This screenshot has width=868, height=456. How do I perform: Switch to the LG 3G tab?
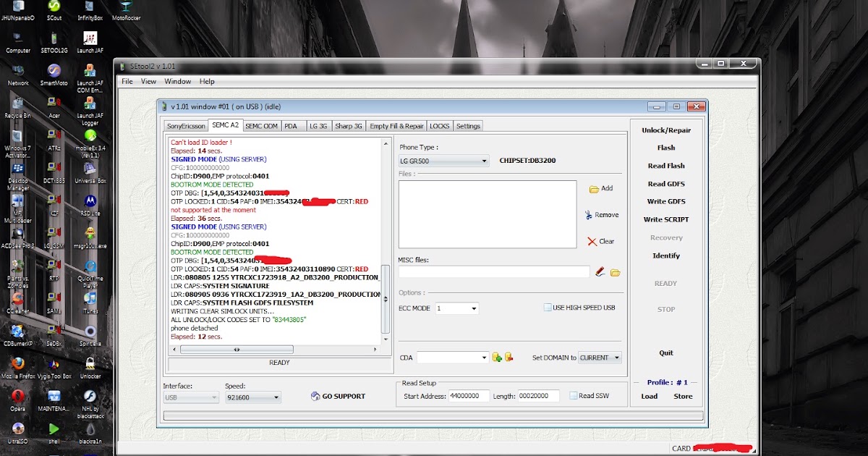(318, 126)
